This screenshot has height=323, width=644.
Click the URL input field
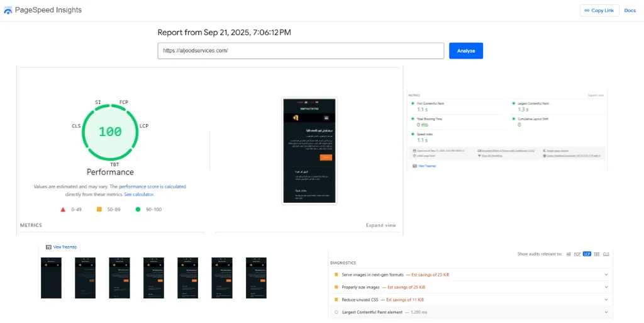tap(301, 51)
